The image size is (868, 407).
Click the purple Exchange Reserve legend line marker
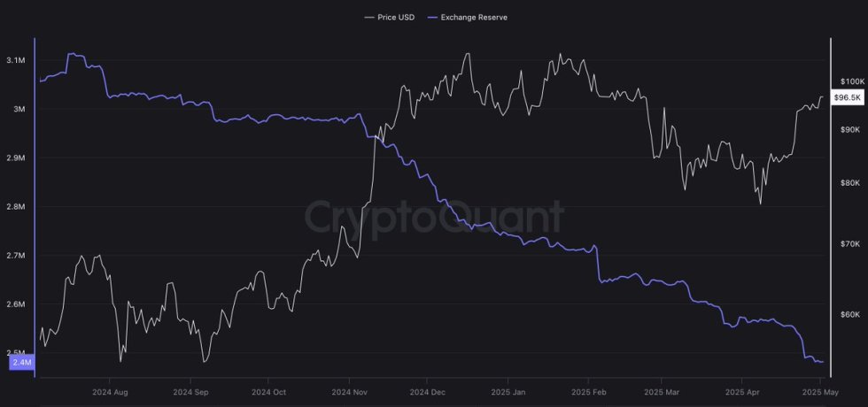432,17
